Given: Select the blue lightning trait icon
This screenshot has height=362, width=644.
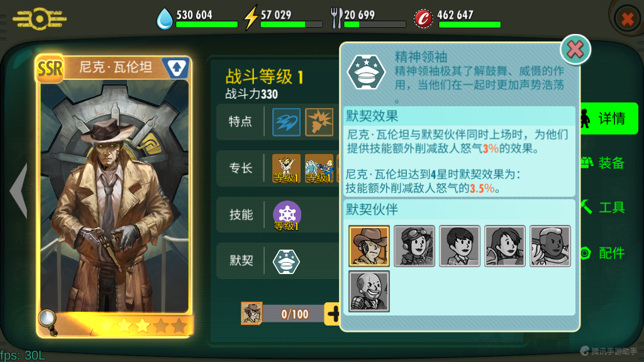Looking at the screenshot, I should click(x=286, y=122).
